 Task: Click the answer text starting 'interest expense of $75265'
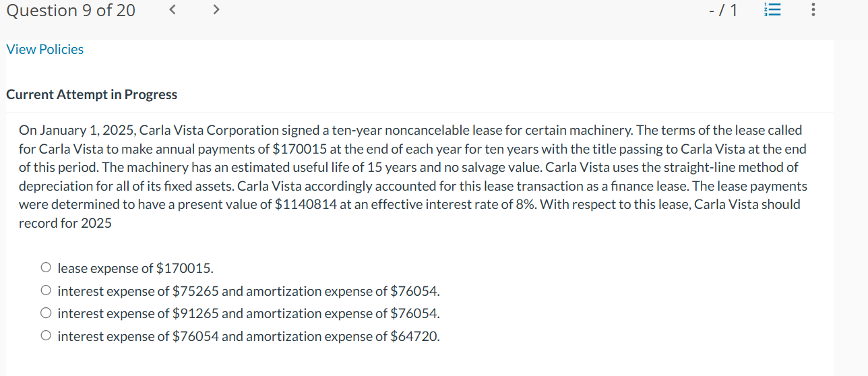tap(248, 291)
